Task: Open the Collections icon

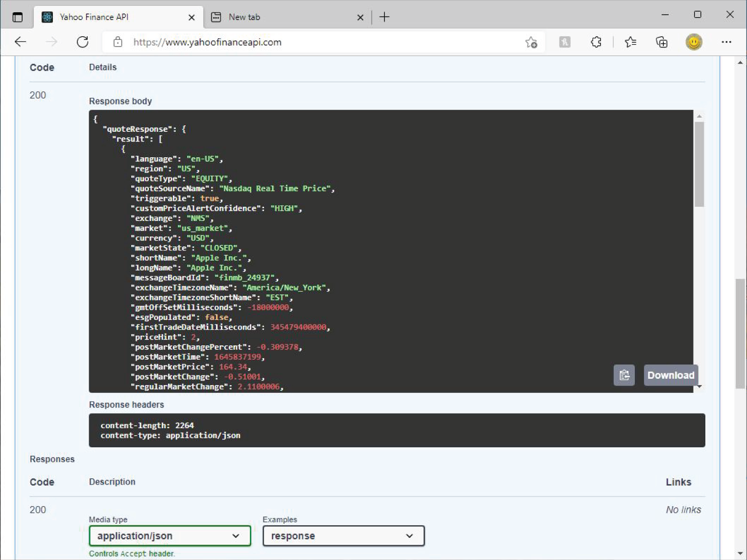Action: coord(662,42)
